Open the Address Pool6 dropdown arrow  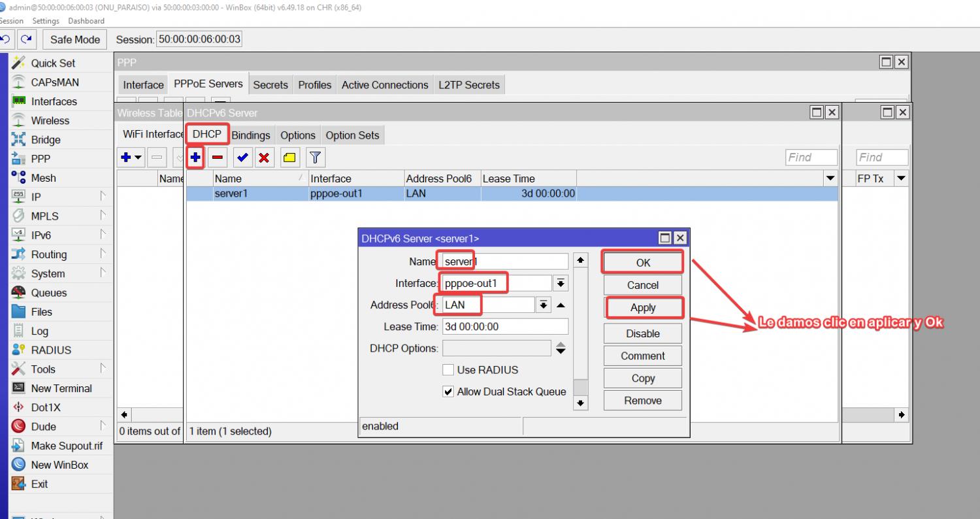(543, 305)
